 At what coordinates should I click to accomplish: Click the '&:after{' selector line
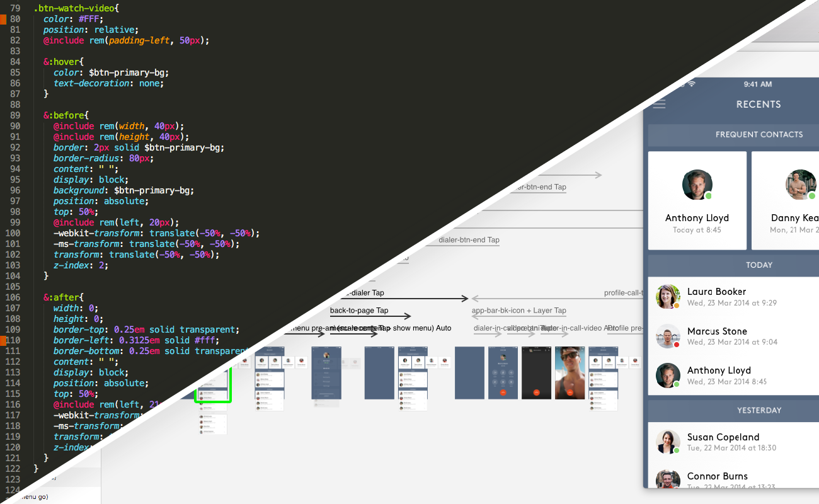coord(64,297)
